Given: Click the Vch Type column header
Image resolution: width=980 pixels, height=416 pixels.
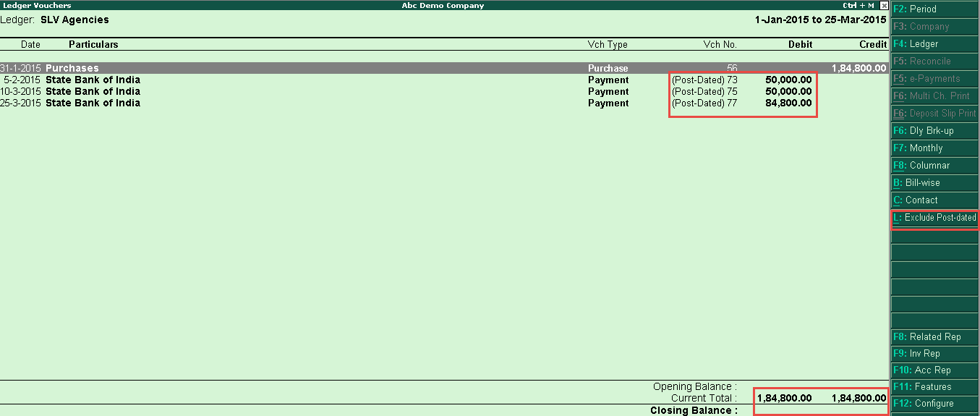Looking at the screenshot, I should (608, 44).
